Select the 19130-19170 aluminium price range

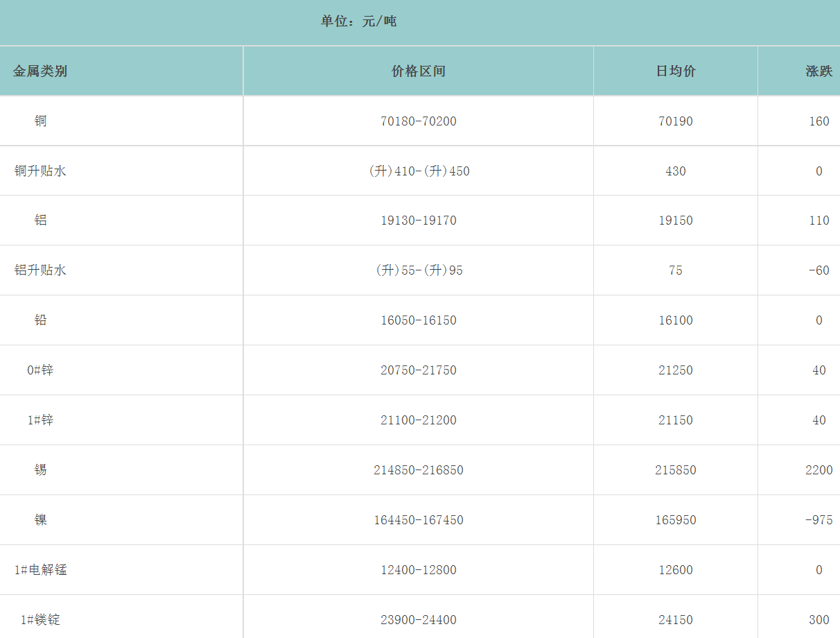click(x=419, y=221)
